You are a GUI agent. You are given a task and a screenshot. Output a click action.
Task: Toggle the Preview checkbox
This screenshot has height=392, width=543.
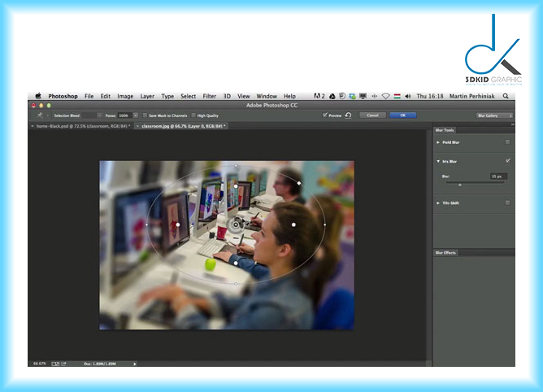pos(324,115)
